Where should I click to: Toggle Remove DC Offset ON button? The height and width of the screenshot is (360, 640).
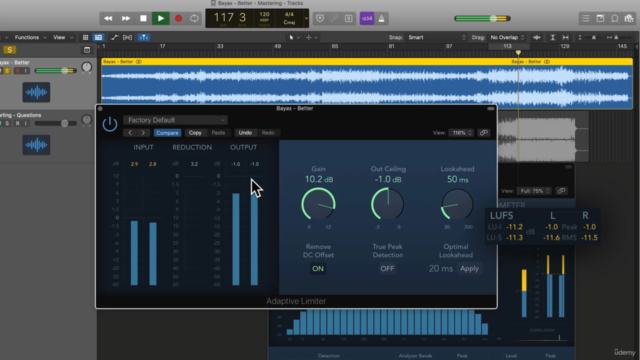click(x=318, y=269)
